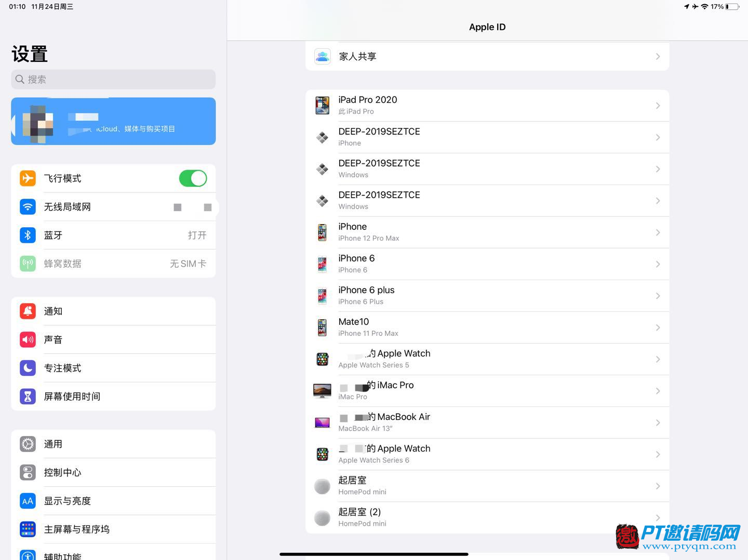
Task: Open the 声音 settings menu item
Action: pyautogui.click(x=113, y=339)
